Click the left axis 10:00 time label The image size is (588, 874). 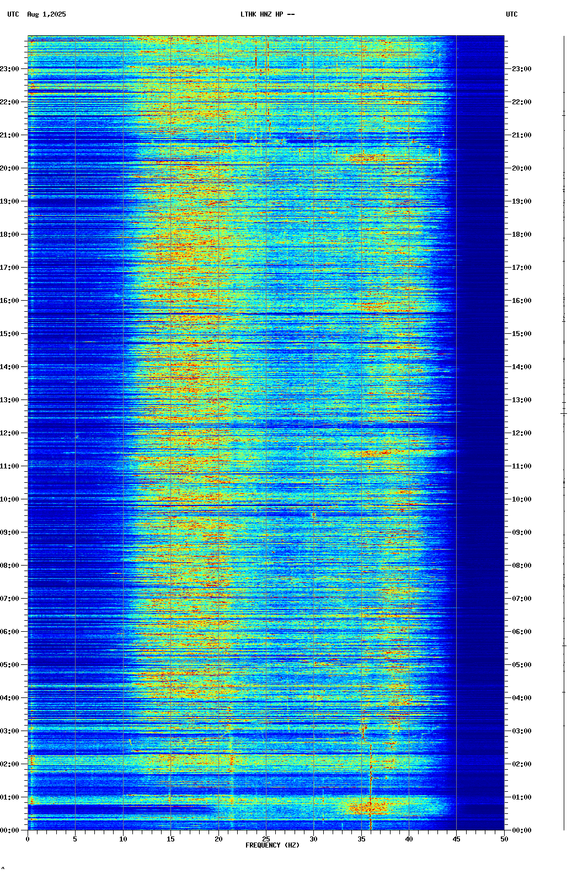click(x=9, y=499)
